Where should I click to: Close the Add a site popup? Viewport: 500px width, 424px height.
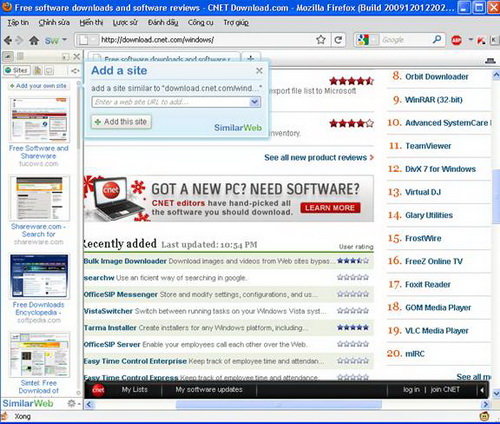[x=259, y=70]
